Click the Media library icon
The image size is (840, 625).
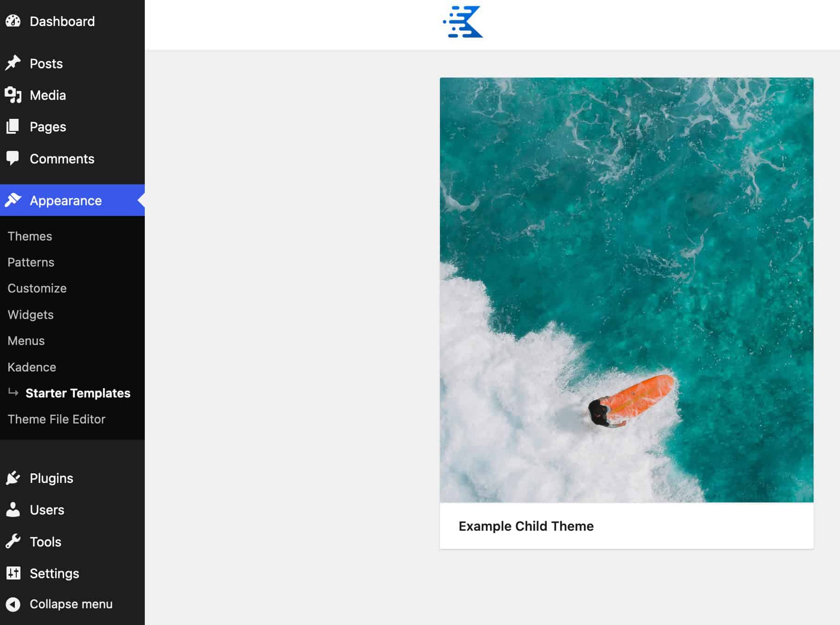coord(13,95)
